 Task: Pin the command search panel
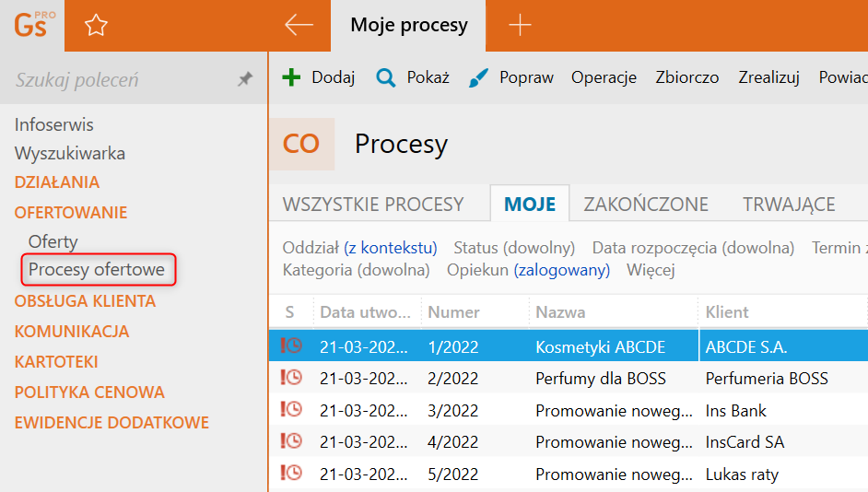245,80
